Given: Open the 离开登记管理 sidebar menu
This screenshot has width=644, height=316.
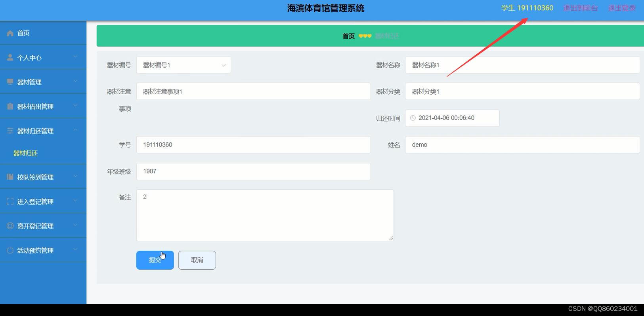Looking at the screenshot, I should click(43, 226).
